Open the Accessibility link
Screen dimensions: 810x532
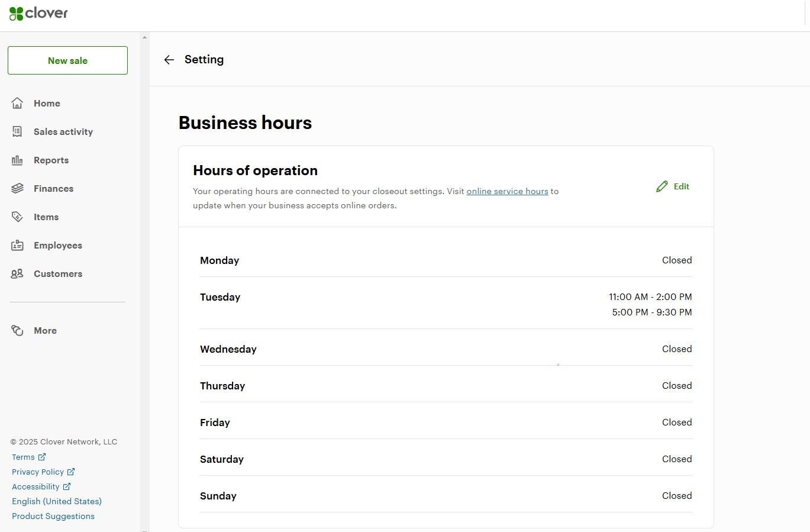36,486
